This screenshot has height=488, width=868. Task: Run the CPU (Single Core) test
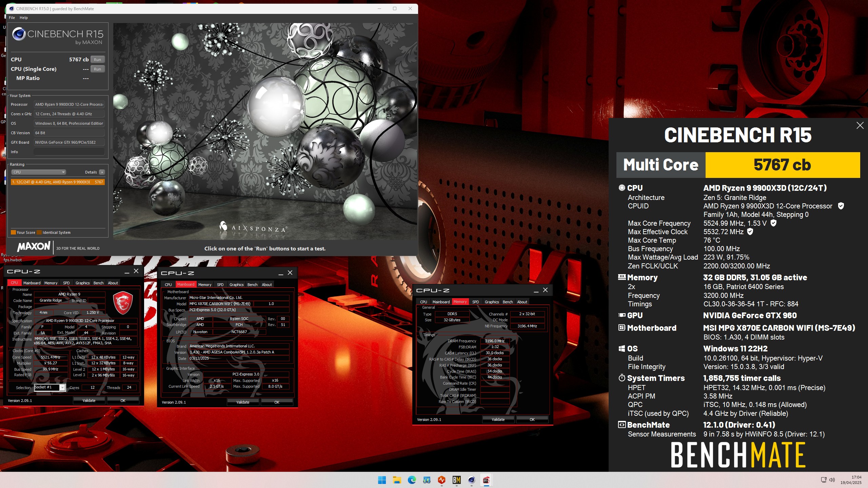97,69
